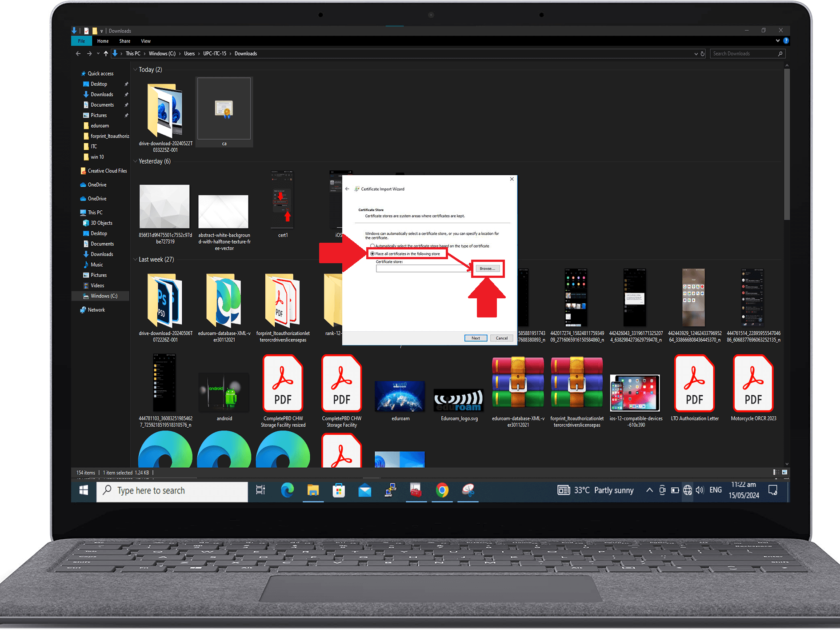The image size is (840, 630).
Task: Select 'Automatically select the certificate store' radio button
Action: coord(372,246)
